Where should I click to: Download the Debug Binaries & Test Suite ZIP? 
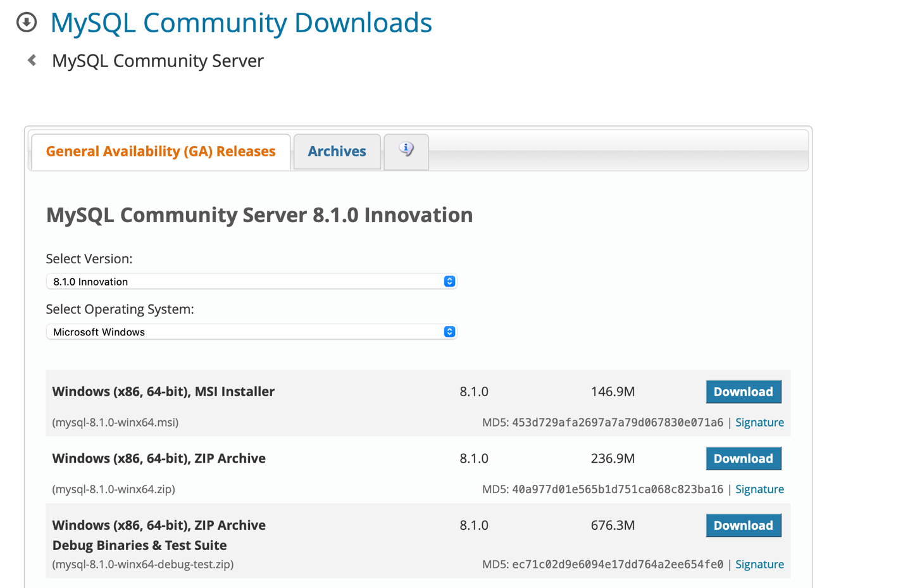coord(744,525)
